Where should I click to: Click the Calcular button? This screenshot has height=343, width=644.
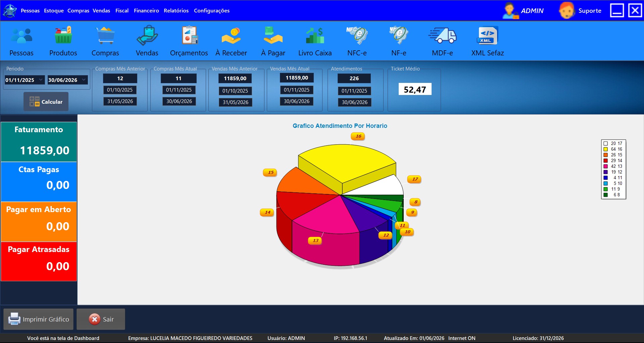pos(46,101)
